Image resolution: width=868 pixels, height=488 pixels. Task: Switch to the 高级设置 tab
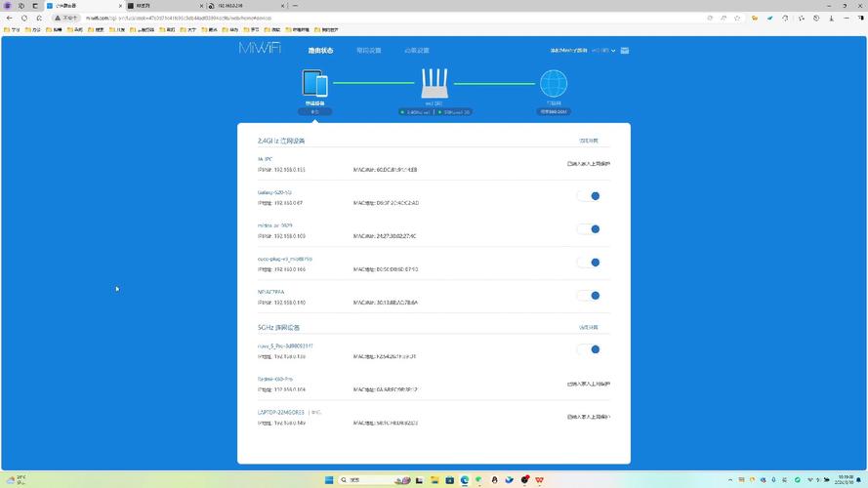(416, 50)
